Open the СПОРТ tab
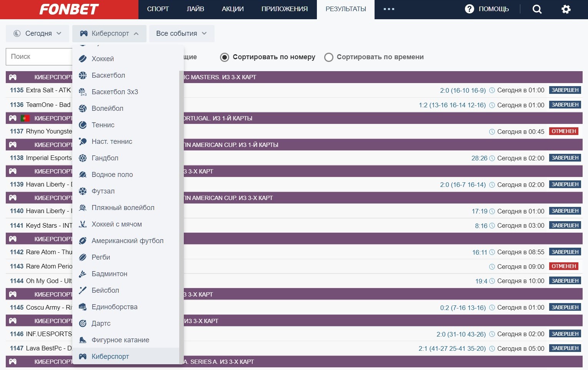 [x=158, y=9]
